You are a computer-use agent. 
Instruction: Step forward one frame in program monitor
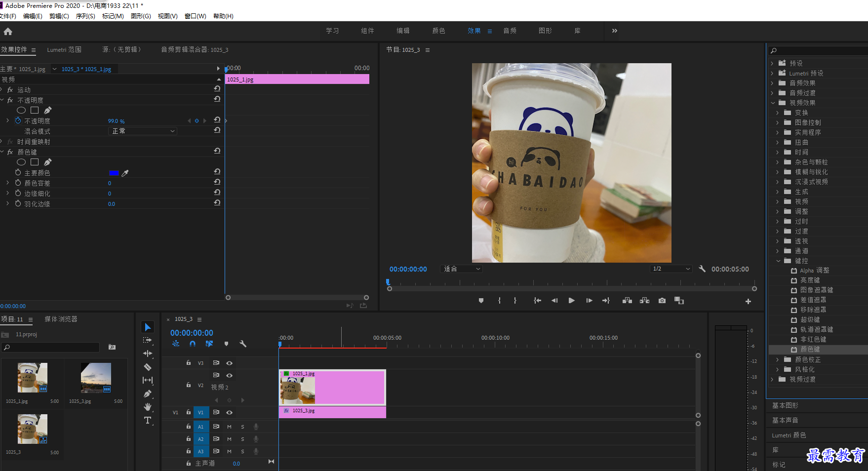click(x=589, y=301)
